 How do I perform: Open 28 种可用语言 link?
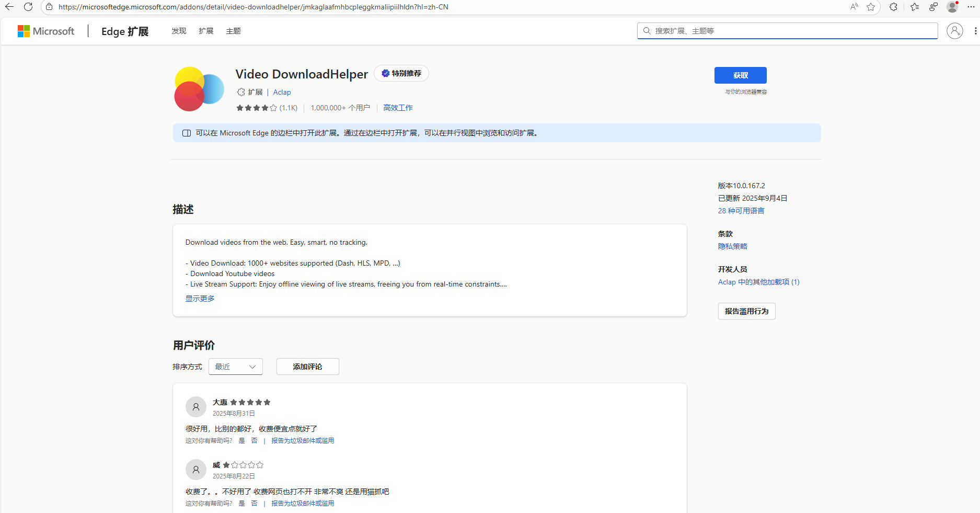pos(741,211)
